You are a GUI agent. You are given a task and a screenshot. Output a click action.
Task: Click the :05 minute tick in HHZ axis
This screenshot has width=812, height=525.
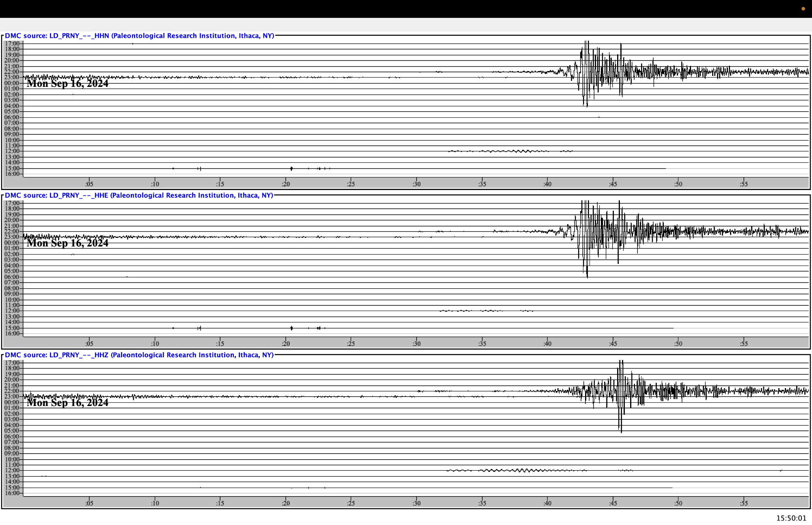click(x=89, y=503)
